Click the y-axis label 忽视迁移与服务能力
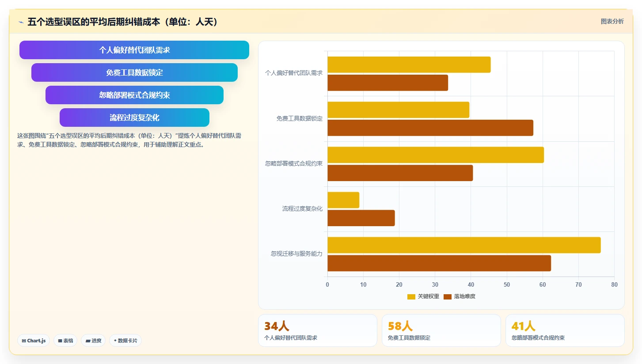This screenshot has height=364, width=642. 296,254
